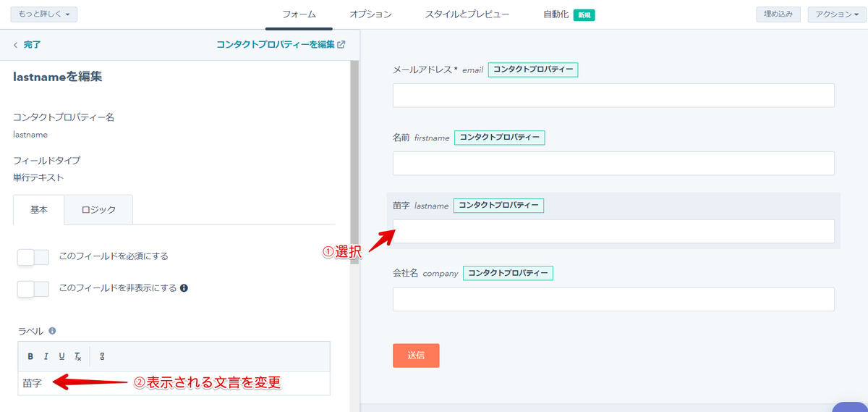Open コンタクトプロパティーを編集 link
This screenshot has width=868, height=412.
click(x=276, y=45)
